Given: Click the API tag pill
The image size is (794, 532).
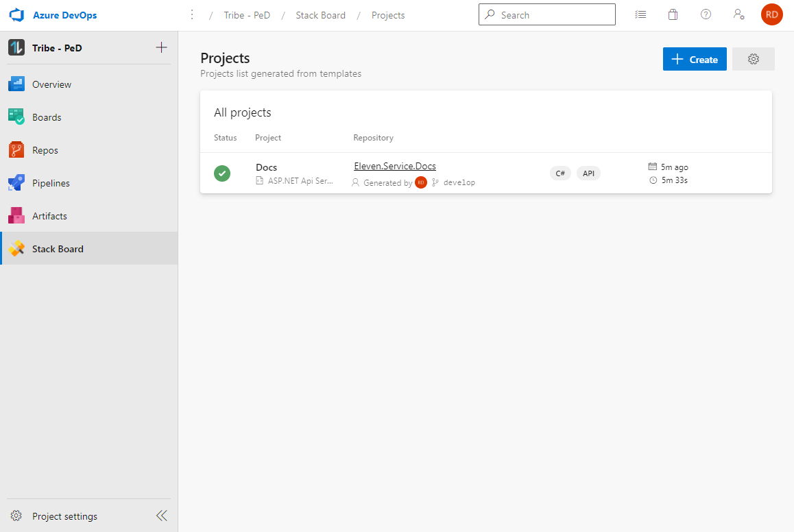Looking at the screenshot, I should click(x=588, y=173).
